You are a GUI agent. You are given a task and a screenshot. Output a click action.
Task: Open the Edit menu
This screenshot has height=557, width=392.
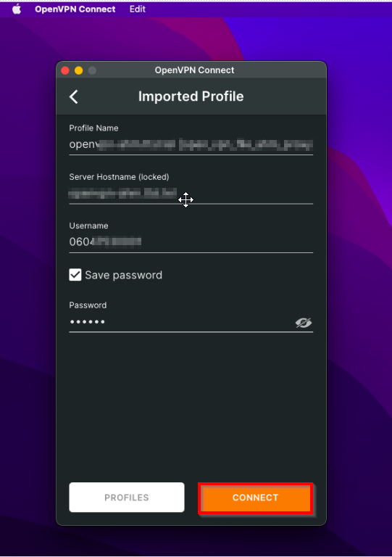pyautogui.click(x=137, y=9)
